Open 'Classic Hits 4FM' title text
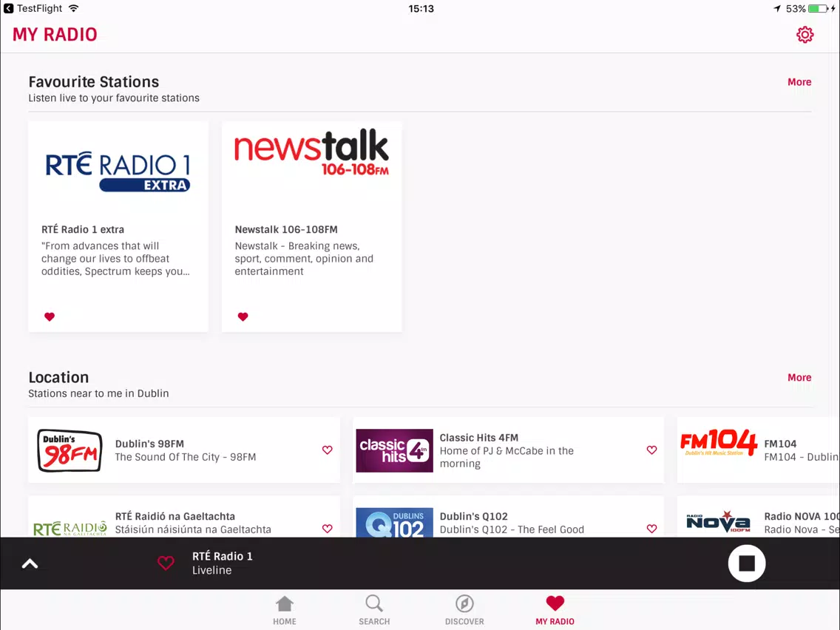840x630 pixels. tap(479, 438)
